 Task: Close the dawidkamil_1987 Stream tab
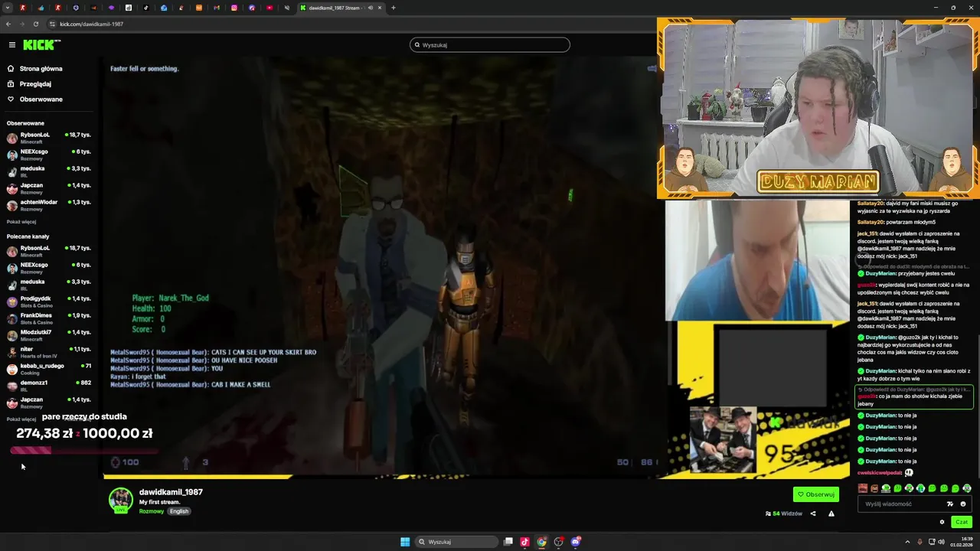tap(380, 8)
